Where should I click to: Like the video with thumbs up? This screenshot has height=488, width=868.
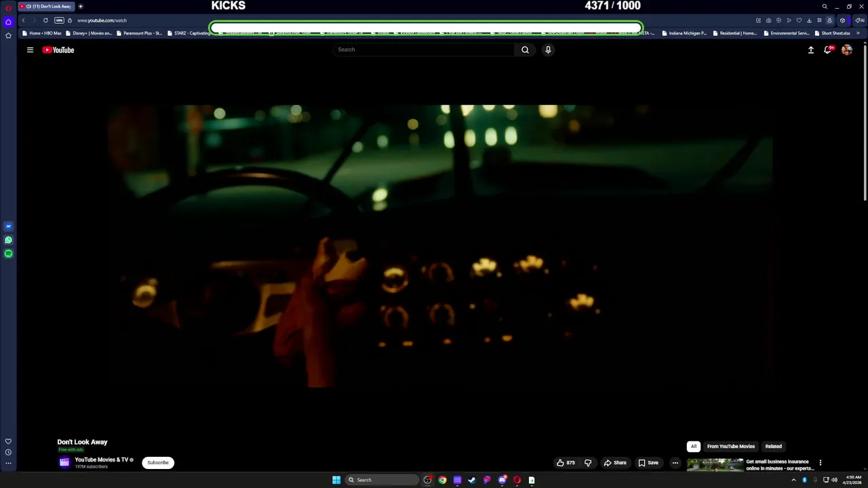566,463
